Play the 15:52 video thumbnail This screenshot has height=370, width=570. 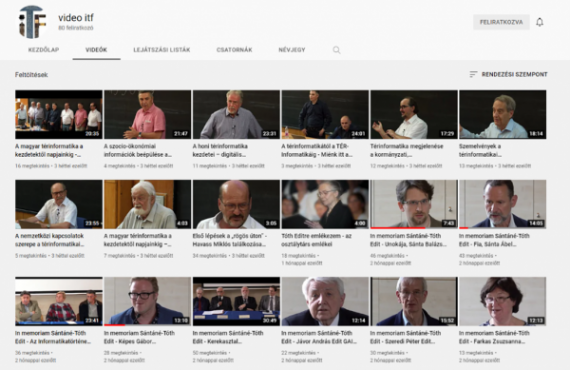point(414,301)
